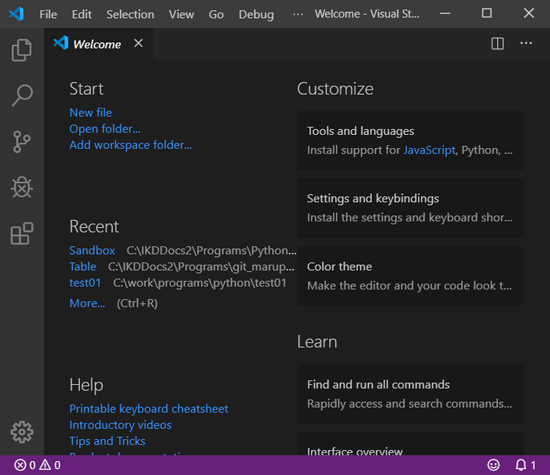550x475 pixels.
Task: Maximize the Visual Studio Code window
Action: click(487, 14)
